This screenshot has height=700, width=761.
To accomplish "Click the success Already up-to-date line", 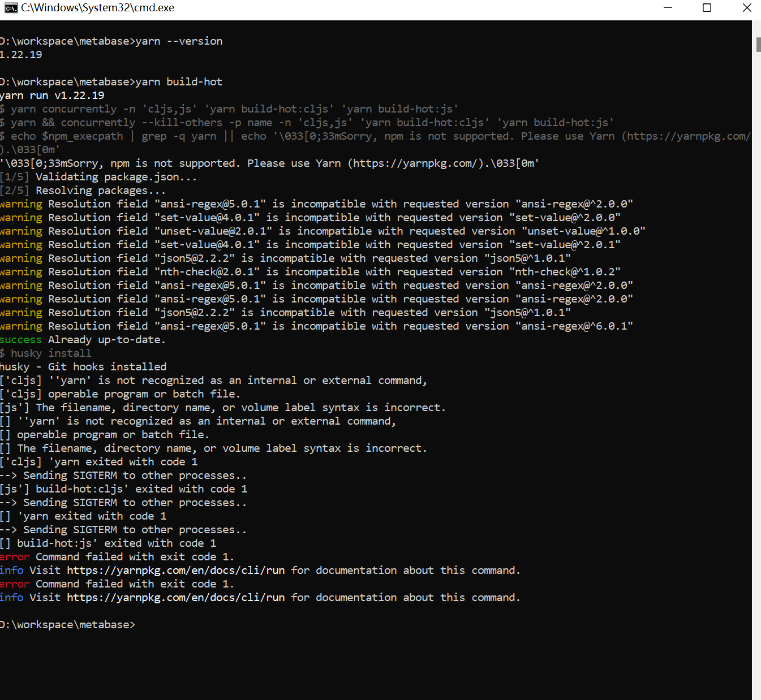I will 82,339.
